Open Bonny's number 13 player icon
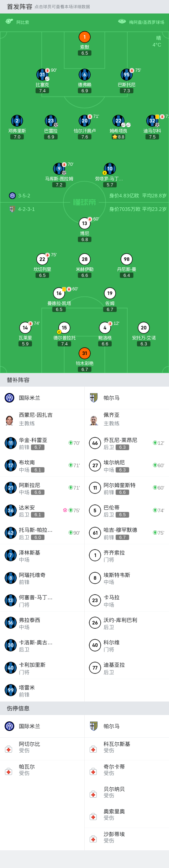Screen dimensions: 169x868 [84, 223]
